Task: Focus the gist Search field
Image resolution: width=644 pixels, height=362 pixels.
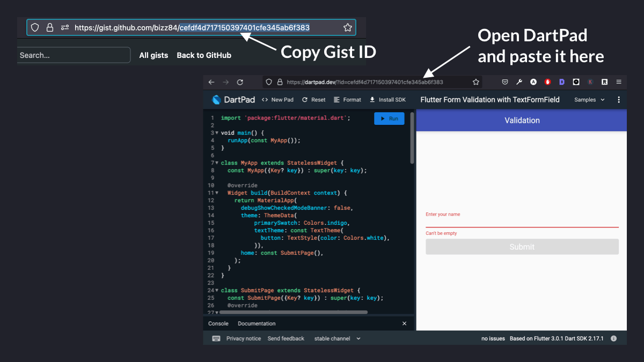Action: 74,55
